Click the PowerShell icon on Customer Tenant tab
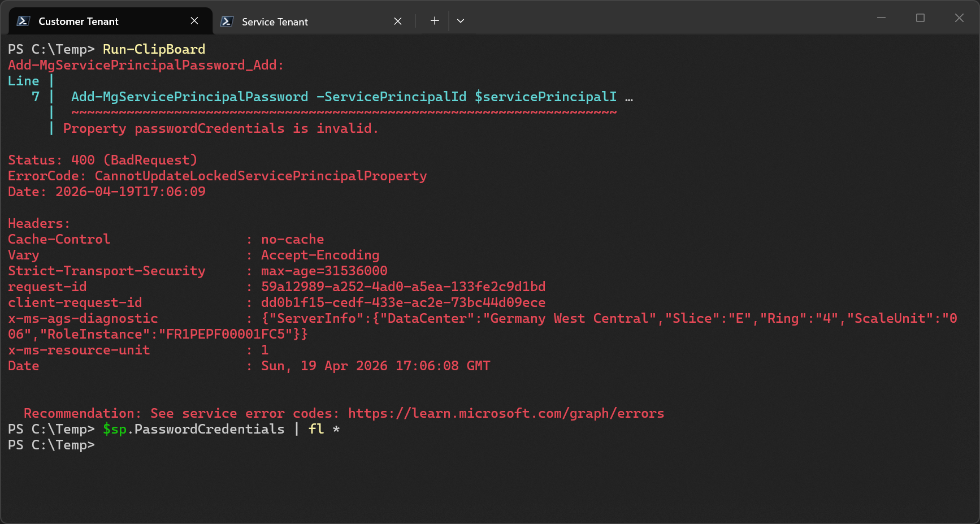This screenshot has height=524, width=980. [21, 21]
